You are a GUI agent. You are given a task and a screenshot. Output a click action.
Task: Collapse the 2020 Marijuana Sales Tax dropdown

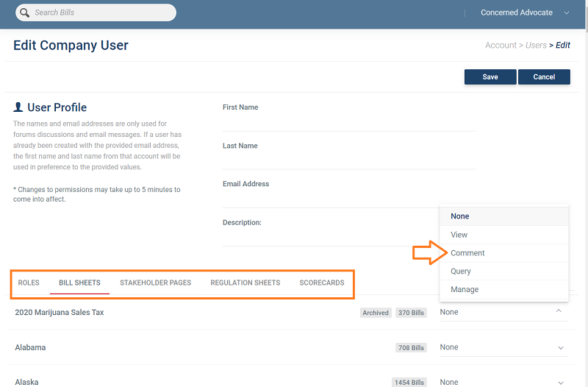point(559,312)
